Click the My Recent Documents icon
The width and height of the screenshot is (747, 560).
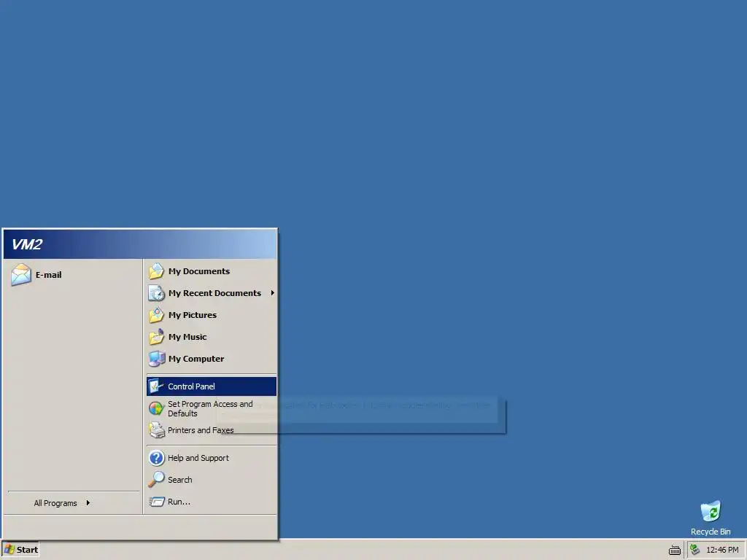coord(156,293)
